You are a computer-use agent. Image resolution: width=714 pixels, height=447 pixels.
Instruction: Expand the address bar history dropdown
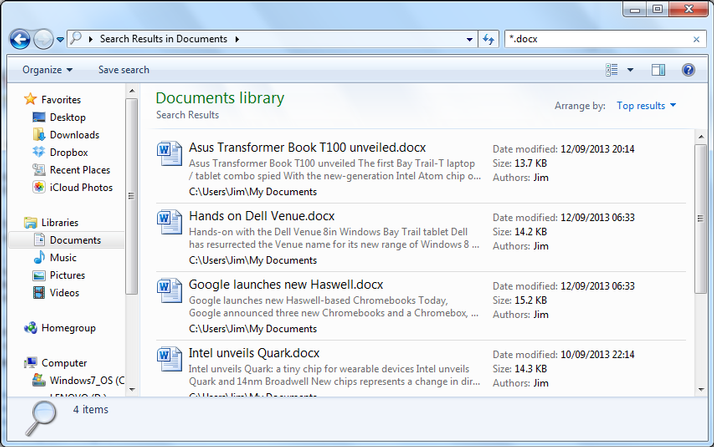click(471, 39)
